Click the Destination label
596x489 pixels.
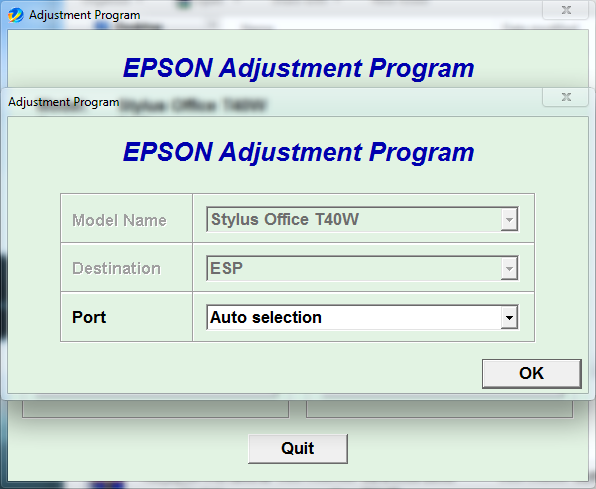[116, 268]
